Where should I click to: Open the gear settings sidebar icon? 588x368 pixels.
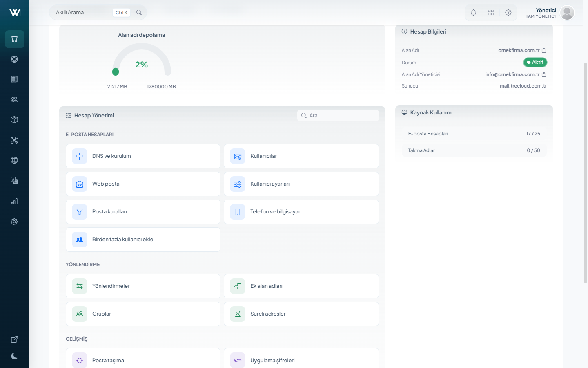(x=14, y=222)
